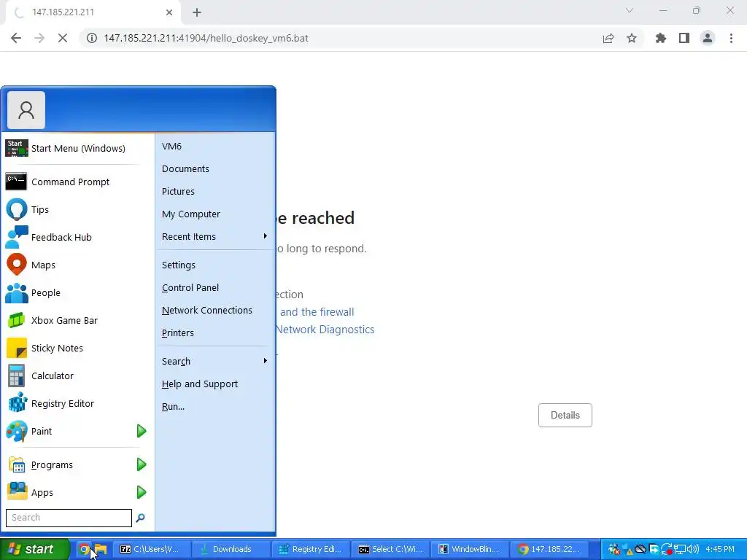The width and height of the screenshot is (747, 560).
Task: Click the site information icon
Action: (91, 38)
